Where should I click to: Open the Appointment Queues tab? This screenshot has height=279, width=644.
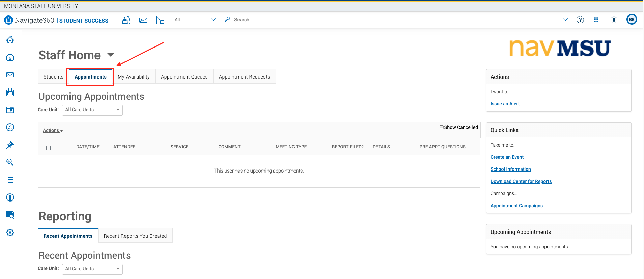(x=184, y=77)
